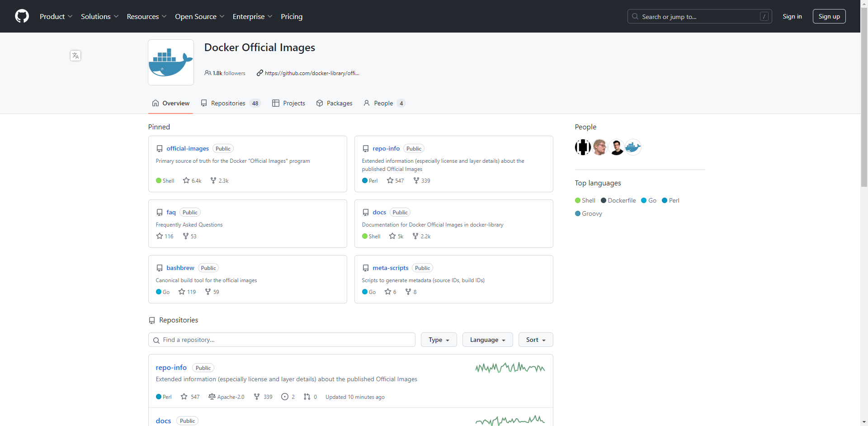Click fork icon on bashbrew card

tap(208, 292)
